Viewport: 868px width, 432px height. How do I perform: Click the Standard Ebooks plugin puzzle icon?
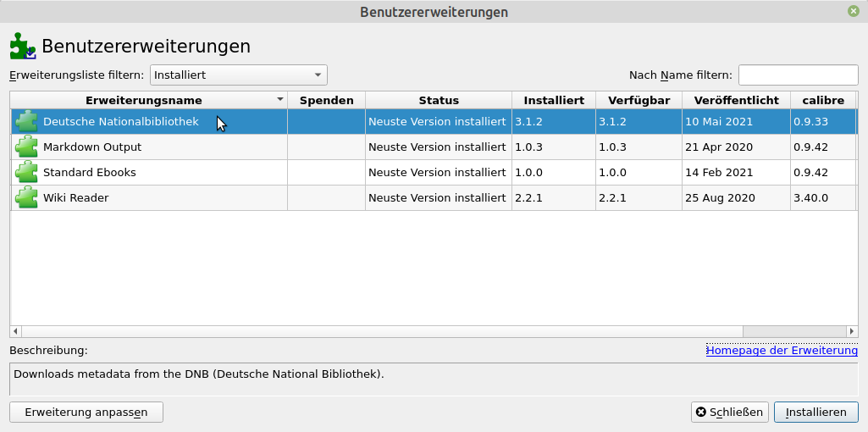26,172
